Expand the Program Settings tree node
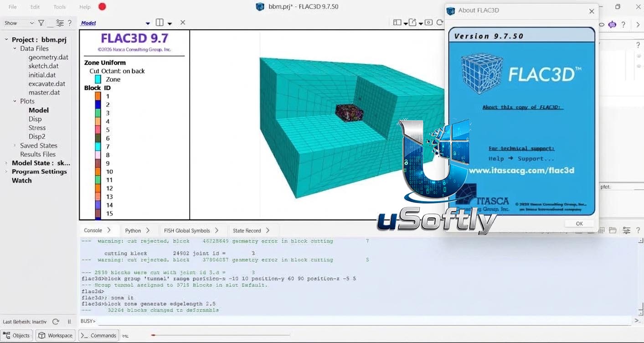644x343 pixels. coord(6,171)
